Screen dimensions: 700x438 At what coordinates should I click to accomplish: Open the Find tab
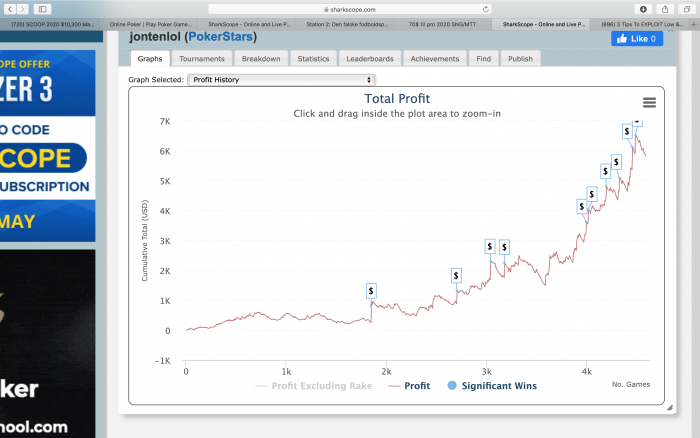483,58
